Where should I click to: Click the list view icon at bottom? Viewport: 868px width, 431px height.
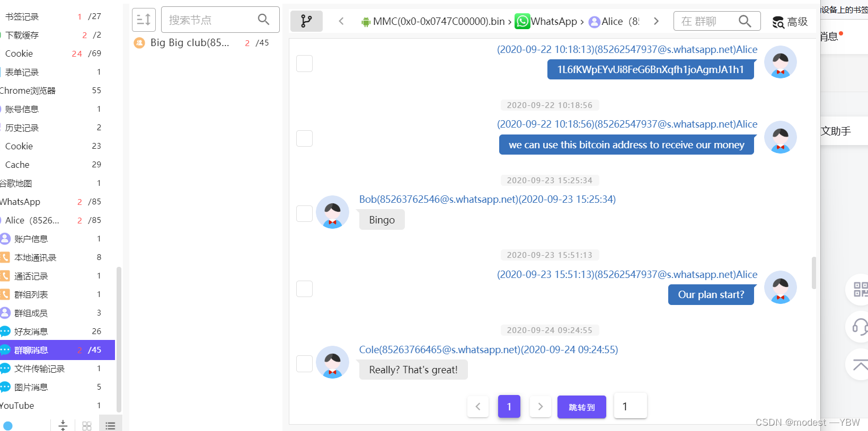pos(110,426)
